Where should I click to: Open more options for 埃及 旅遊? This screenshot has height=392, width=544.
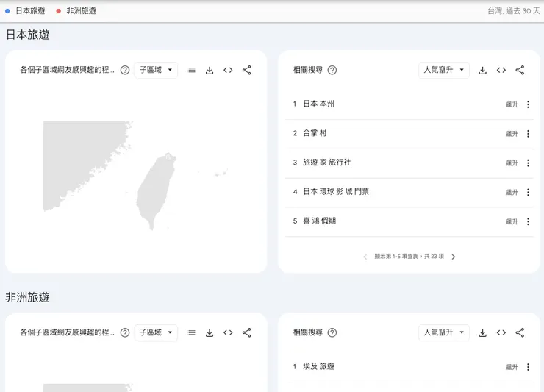click(528, 367)
